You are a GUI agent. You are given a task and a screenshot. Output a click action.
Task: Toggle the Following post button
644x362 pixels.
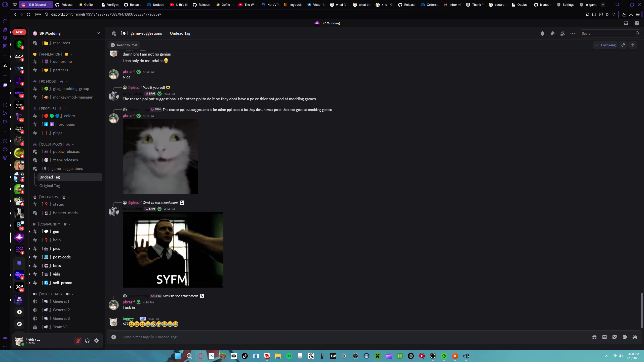click(605, 45)
